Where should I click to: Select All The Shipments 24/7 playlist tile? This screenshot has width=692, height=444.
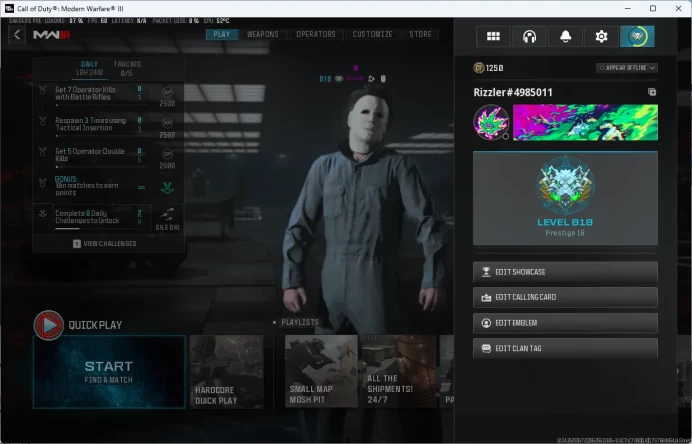click(x=399, y=372)
